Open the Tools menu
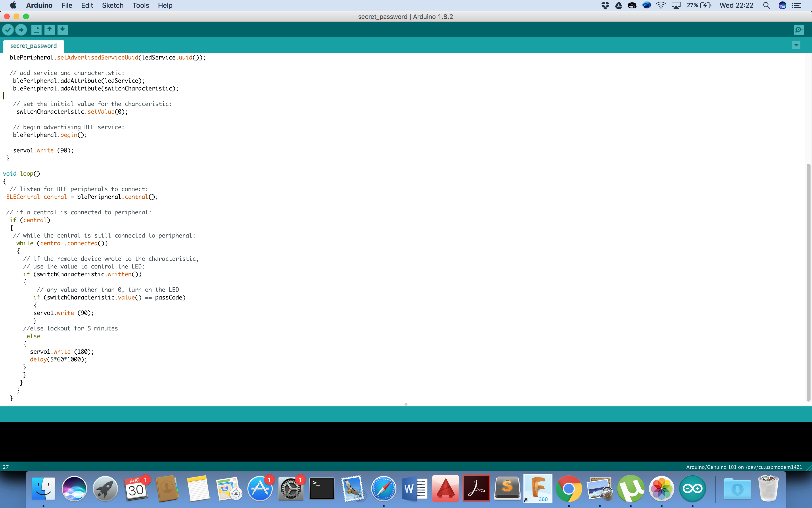The image size is (812, 508). tap(141, 5)
